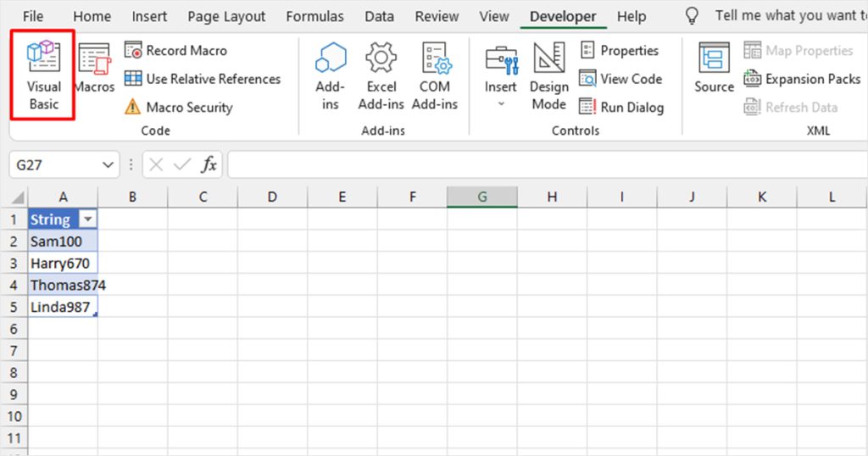Screen dimensions: 868x456
Task: Select column B header
Action: click(133, 197)
